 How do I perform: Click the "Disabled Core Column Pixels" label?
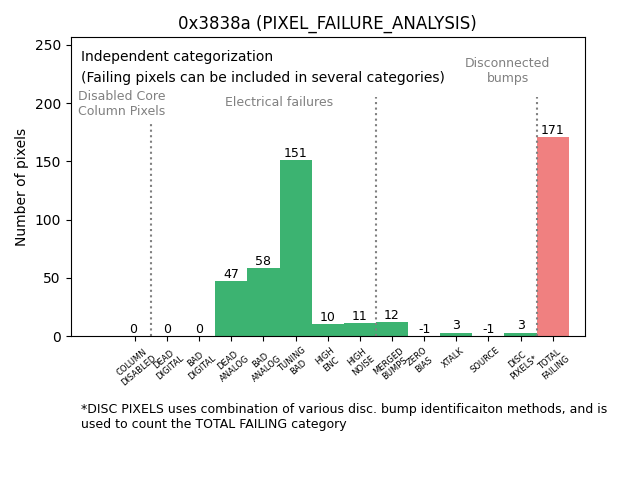point(122,103)
